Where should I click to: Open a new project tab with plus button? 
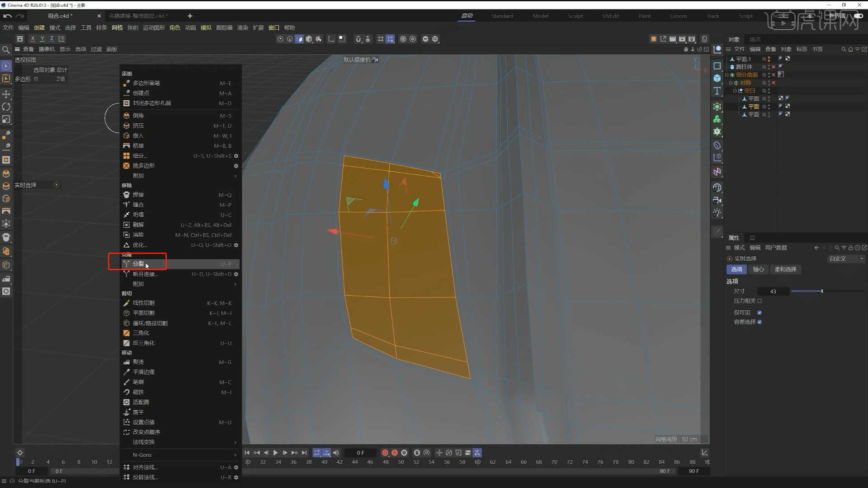point(190,16)
